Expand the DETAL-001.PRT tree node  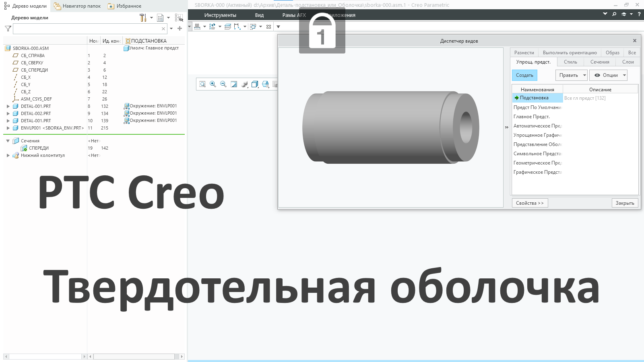[x=8, y=106]
